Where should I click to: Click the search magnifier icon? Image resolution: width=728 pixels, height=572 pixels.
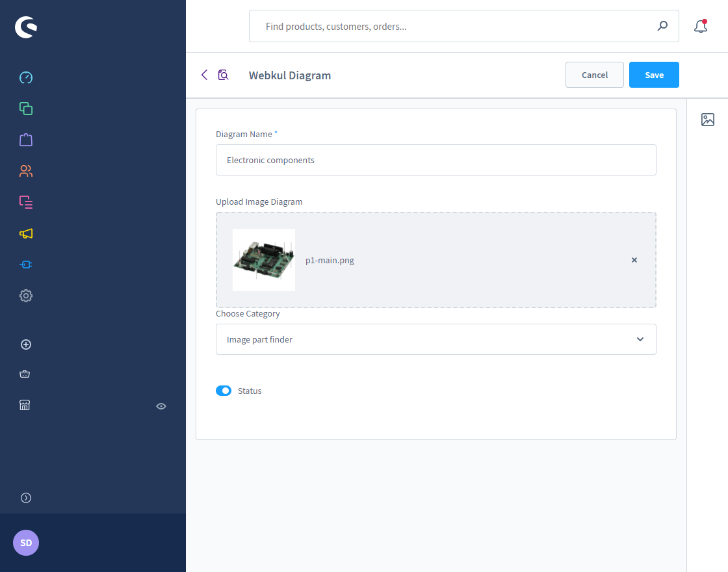click(x=662, y=26)
